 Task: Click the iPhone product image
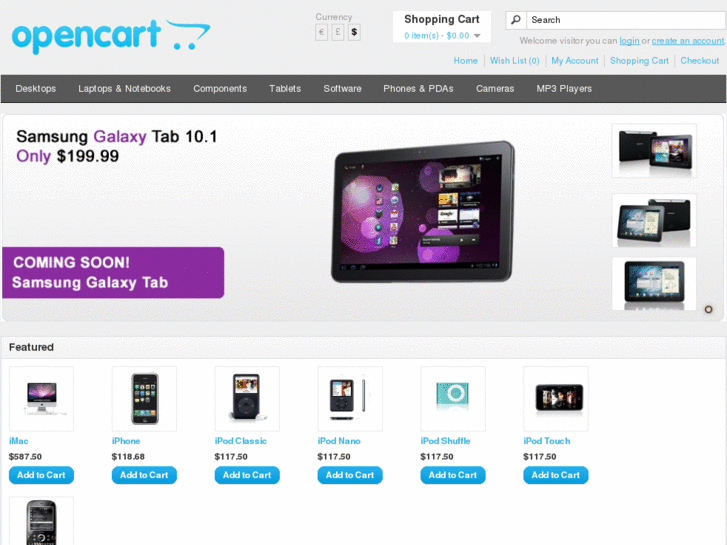click(x=144, y=398)
